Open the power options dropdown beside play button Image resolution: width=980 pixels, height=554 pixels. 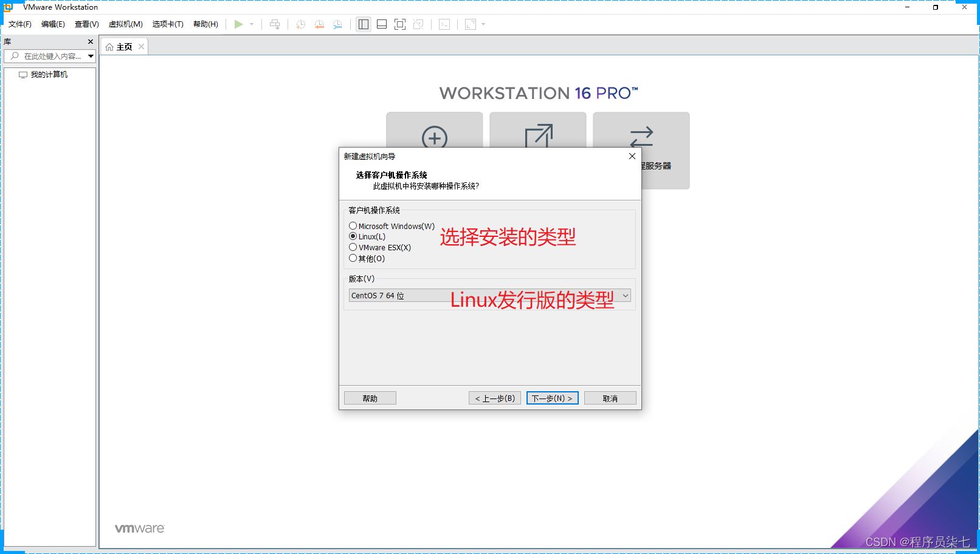tap(251, 24)
